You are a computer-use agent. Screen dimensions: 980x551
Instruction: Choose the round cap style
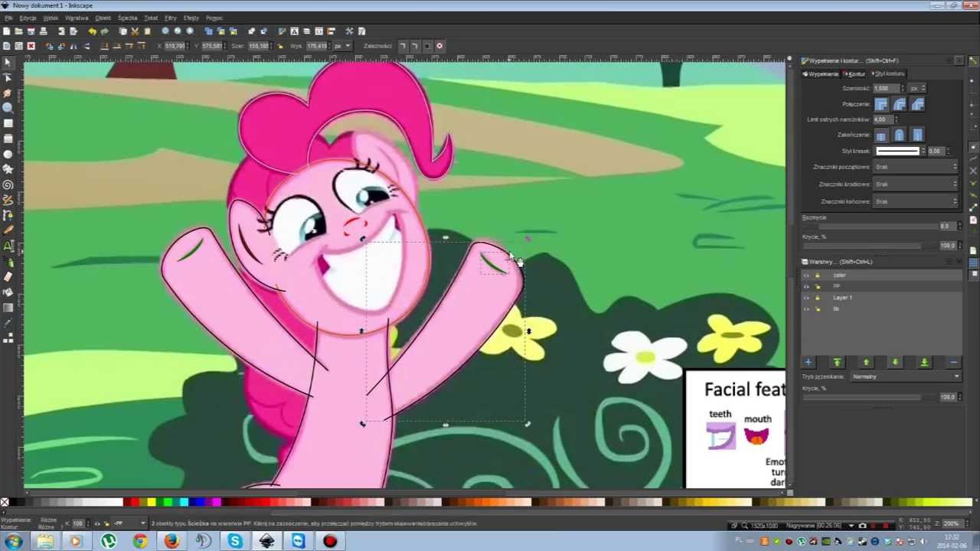900,135
